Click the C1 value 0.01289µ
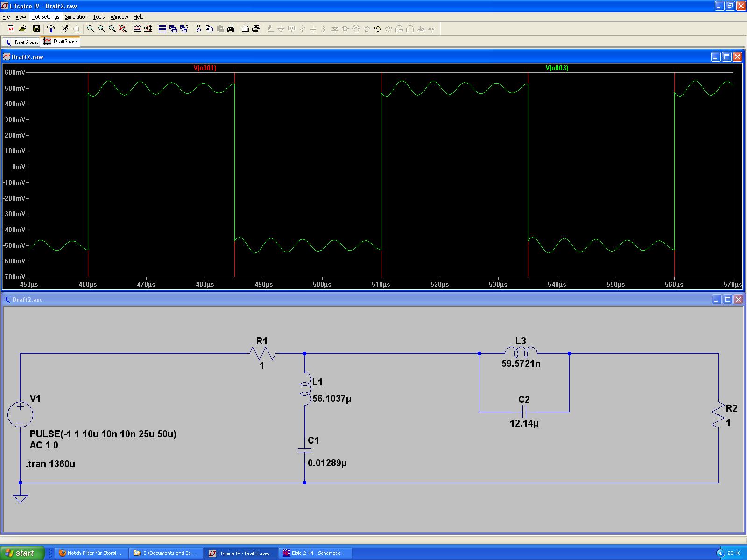The height and width of the screenshot is (560, 747). click(327, 463)
